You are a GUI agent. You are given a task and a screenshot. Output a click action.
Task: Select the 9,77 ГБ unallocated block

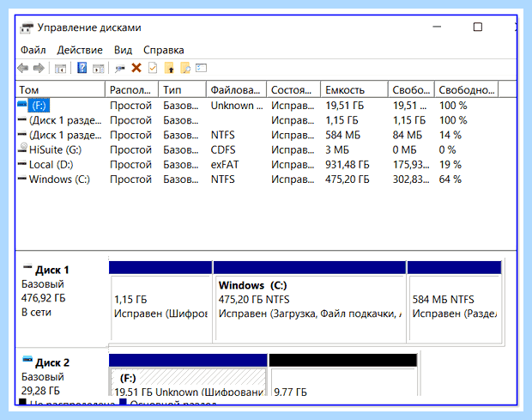pos(343,374)
